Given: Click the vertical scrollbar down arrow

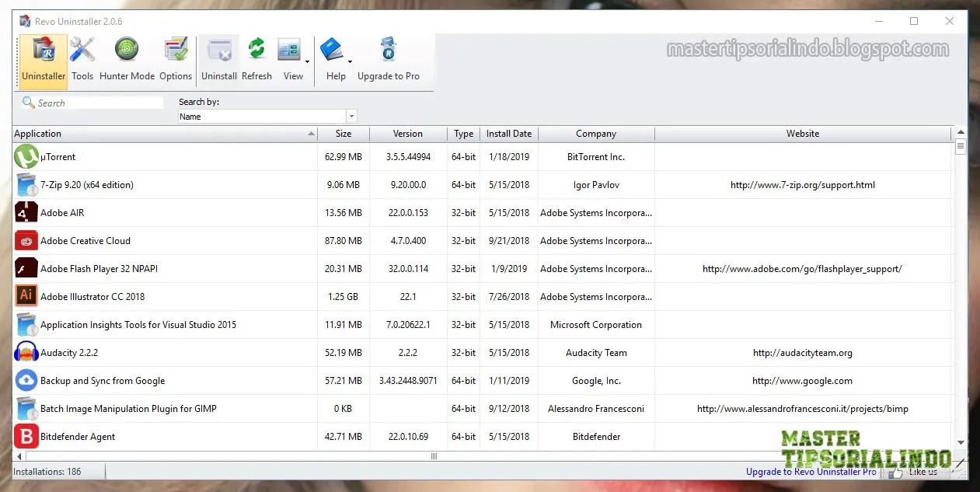Looking at the screenshot, I should [961, 443].
